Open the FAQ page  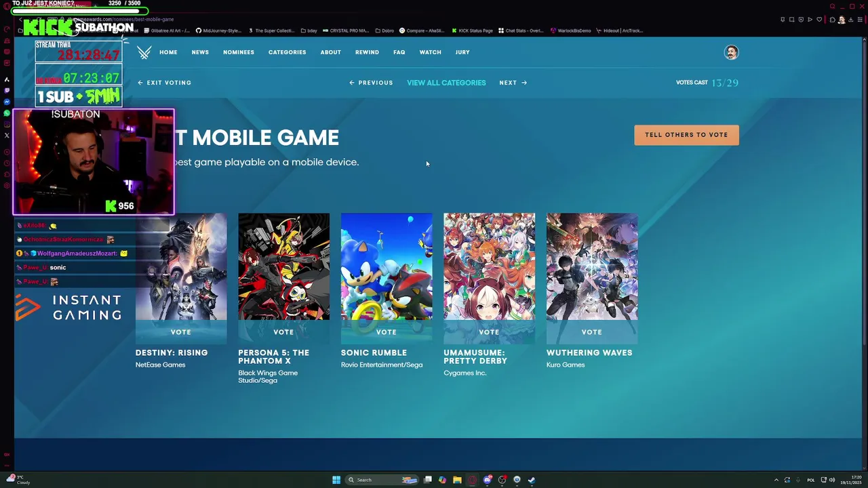[399, 52]
